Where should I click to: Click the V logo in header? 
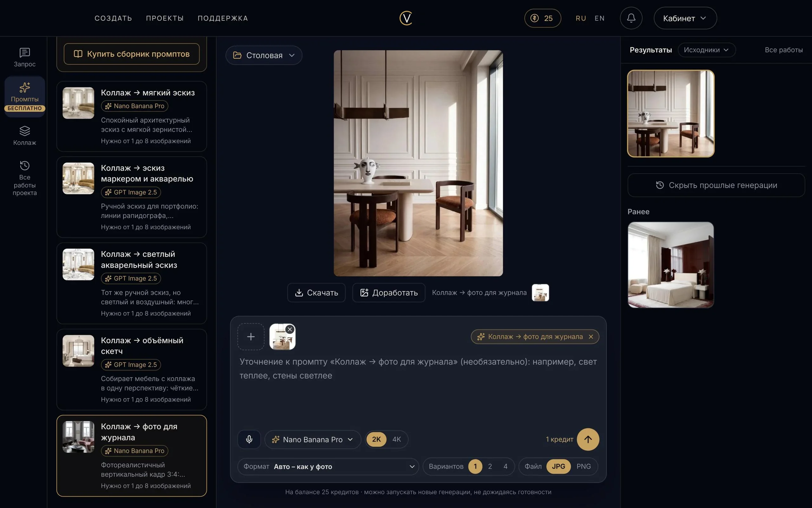click(x=406, y=18)
